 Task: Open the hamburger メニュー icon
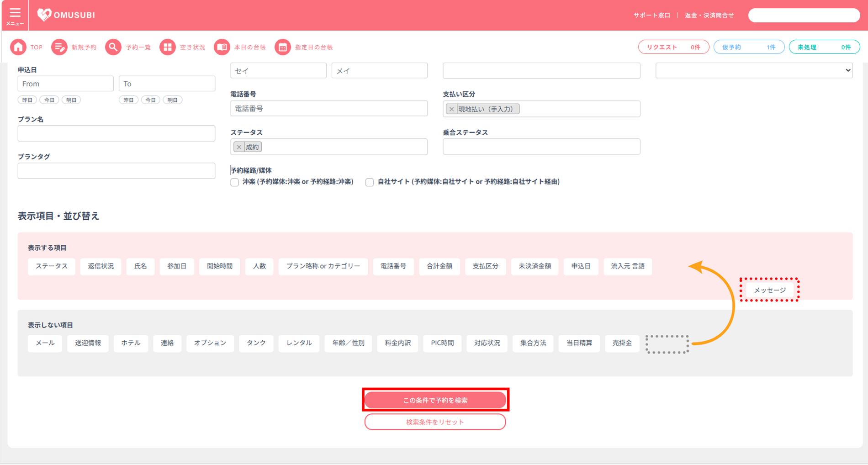click(x=15, y=15)
